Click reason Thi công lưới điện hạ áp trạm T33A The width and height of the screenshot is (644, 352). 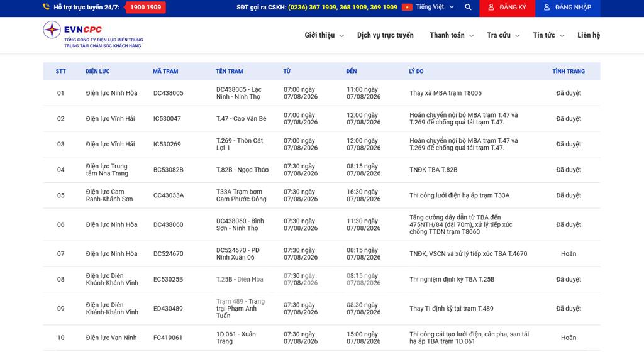(x=459, y=195)
